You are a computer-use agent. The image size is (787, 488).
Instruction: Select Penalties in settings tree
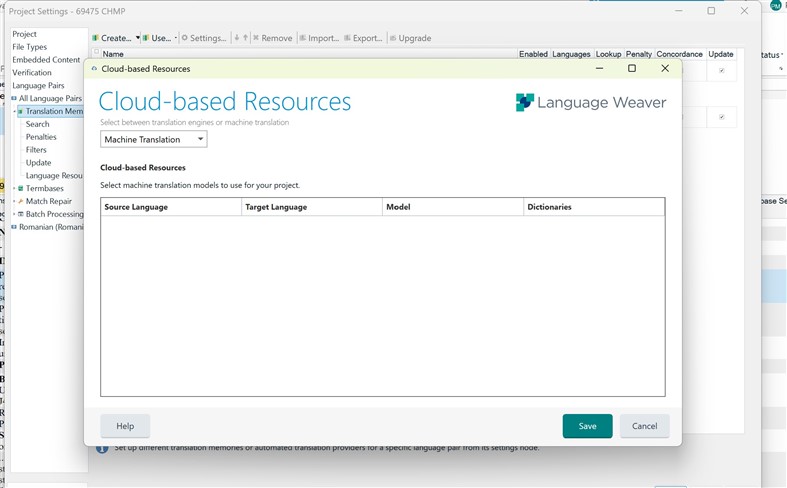pos(41,137)
